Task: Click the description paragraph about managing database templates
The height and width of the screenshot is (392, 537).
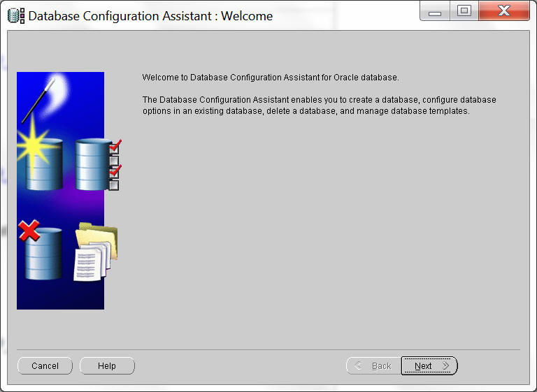Action: [x=319, y=106]
